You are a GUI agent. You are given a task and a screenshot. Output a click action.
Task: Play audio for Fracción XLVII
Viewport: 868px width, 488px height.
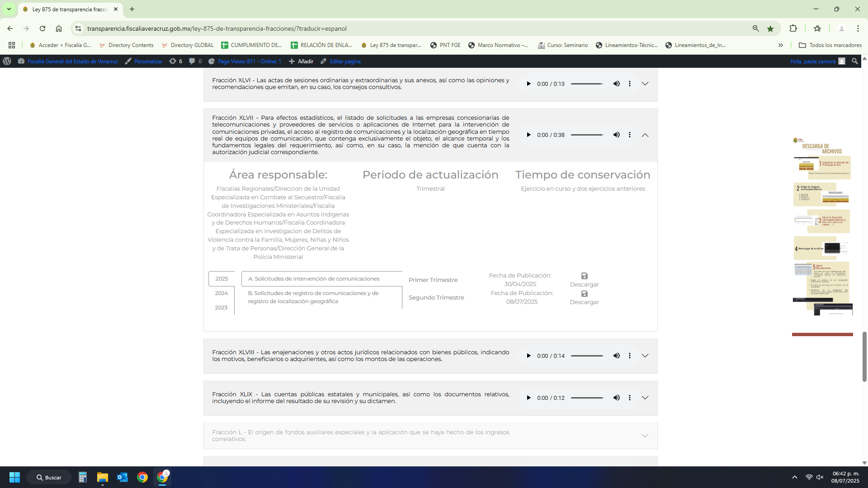click(528, 135)
